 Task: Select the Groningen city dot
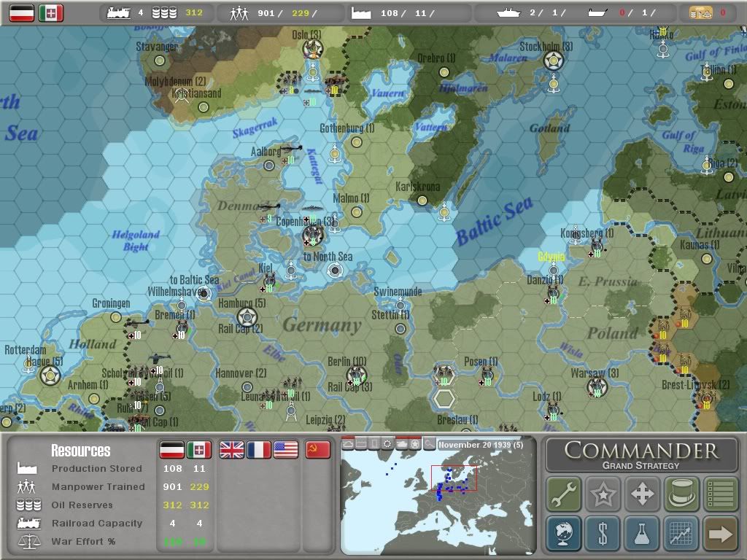coord(116,317)
